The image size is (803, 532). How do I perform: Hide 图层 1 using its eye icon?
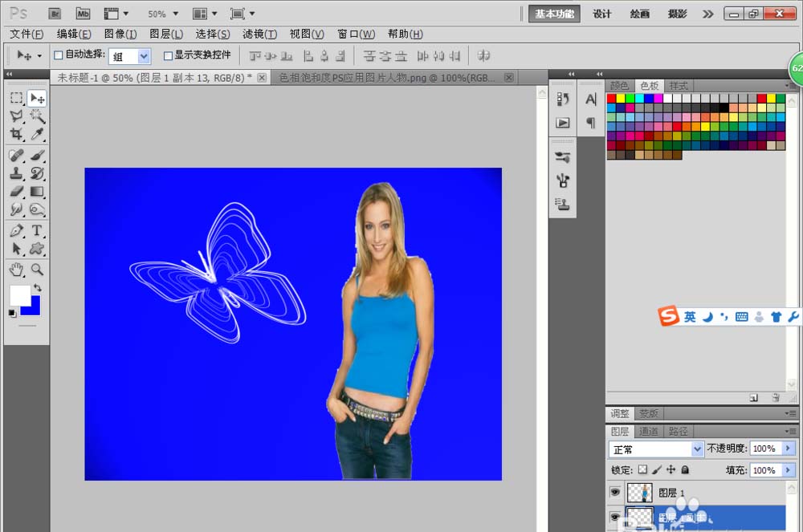point(615,493)
